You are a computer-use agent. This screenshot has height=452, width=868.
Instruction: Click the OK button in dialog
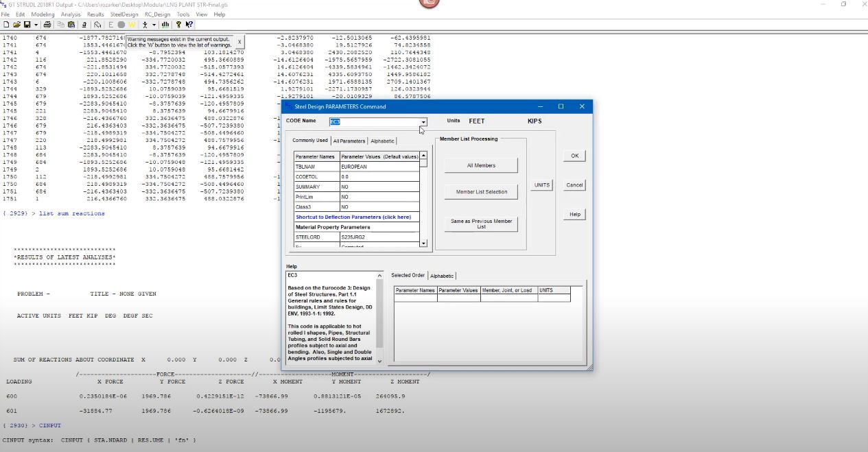[x=574, y=156]
